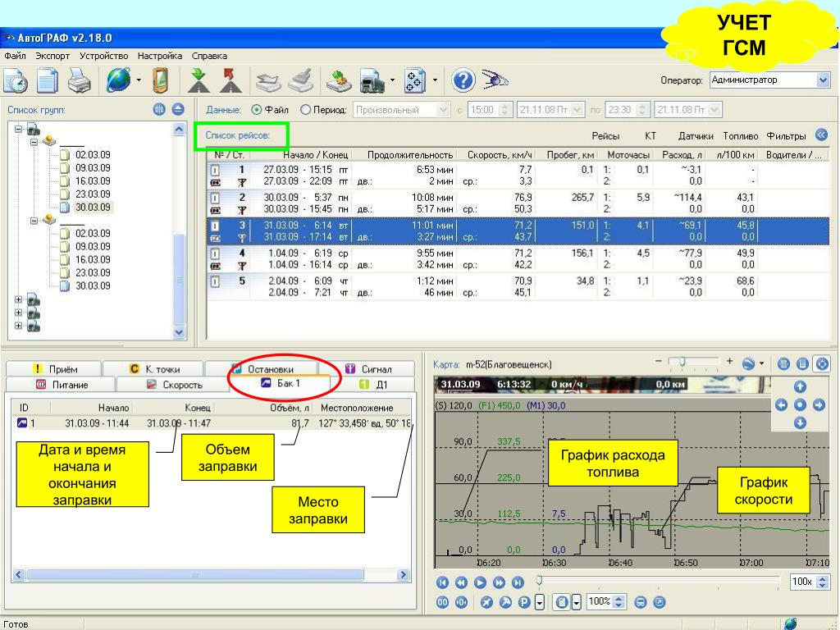The height and width of the screenshot is (630, 840).
Task: Click the airplane icon below playback controls
Action: coord(486,602)
